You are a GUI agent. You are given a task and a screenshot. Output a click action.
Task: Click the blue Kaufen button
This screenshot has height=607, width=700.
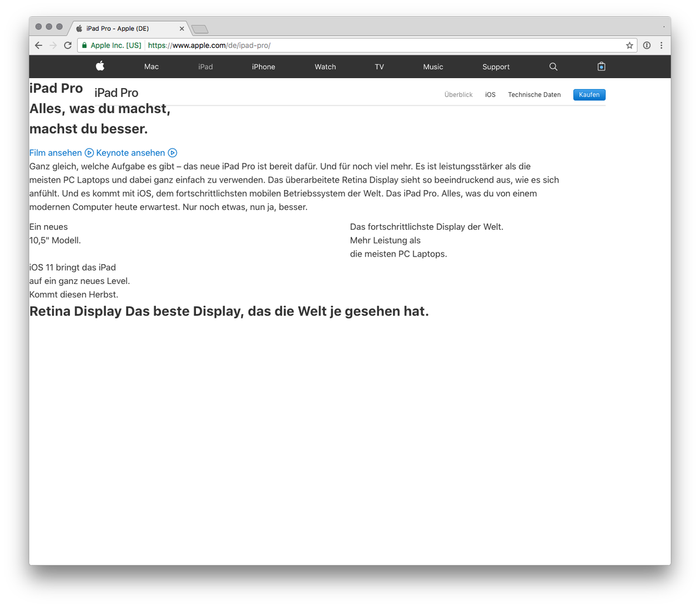coord(589,94)
